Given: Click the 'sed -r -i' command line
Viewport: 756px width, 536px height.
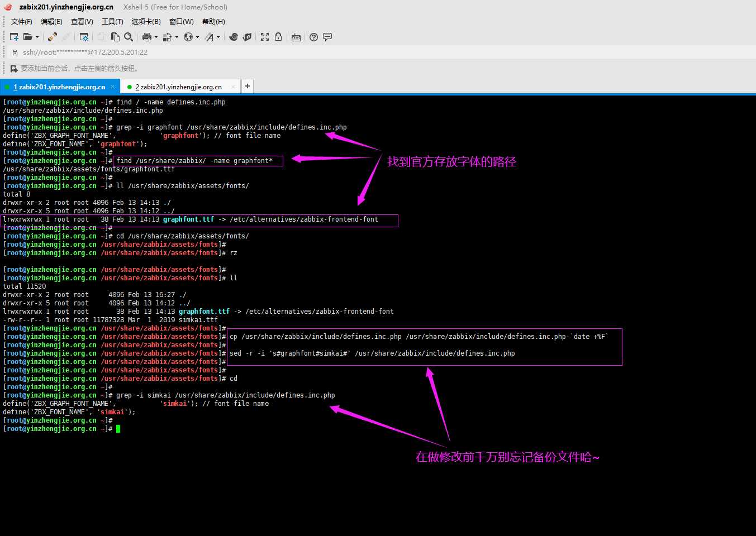Looking at the screenshot, I should coord(372,353).
